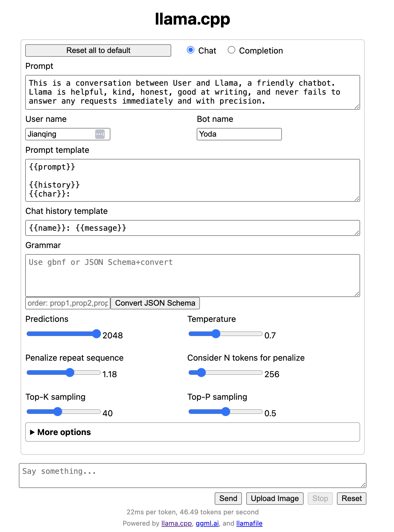Image resolution: width=394 pixels, height=532 pixels.
Task: Click the resize grip of Say something box
Action: tap(364, 485)
